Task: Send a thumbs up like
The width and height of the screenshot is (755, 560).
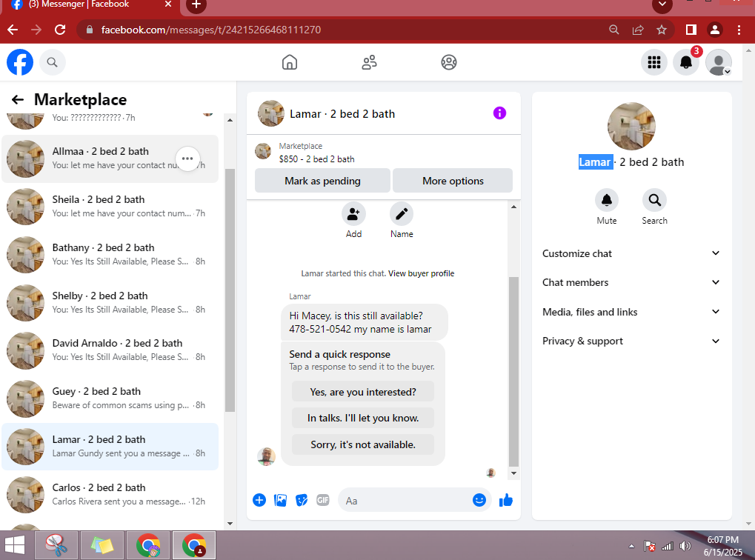Action: 505,500
